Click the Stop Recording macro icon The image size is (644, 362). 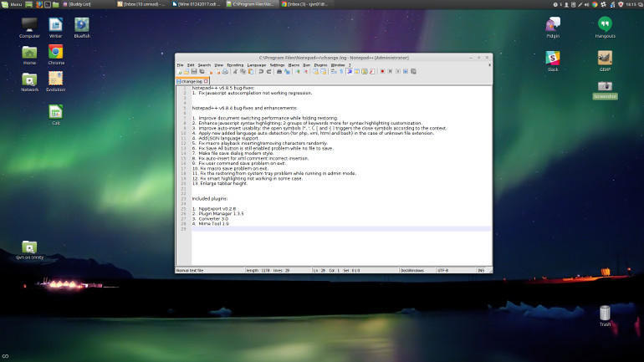pos(391,71)
